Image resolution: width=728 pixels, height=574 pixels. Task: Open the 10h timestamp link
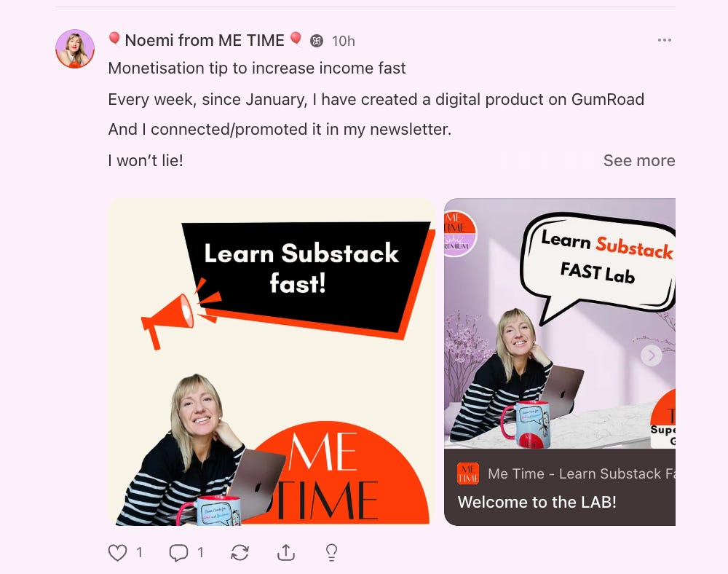[x=343, y=42]
